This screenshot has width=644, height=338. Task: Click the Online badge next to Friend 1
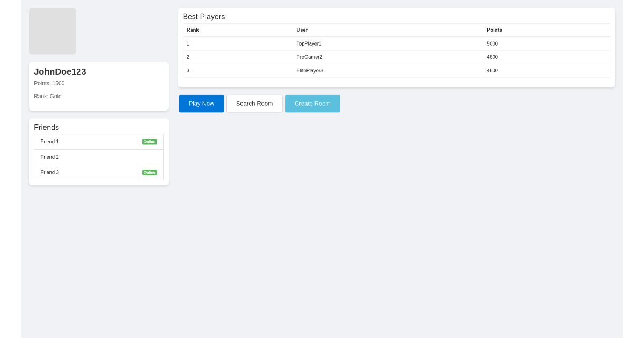[150, 141]
